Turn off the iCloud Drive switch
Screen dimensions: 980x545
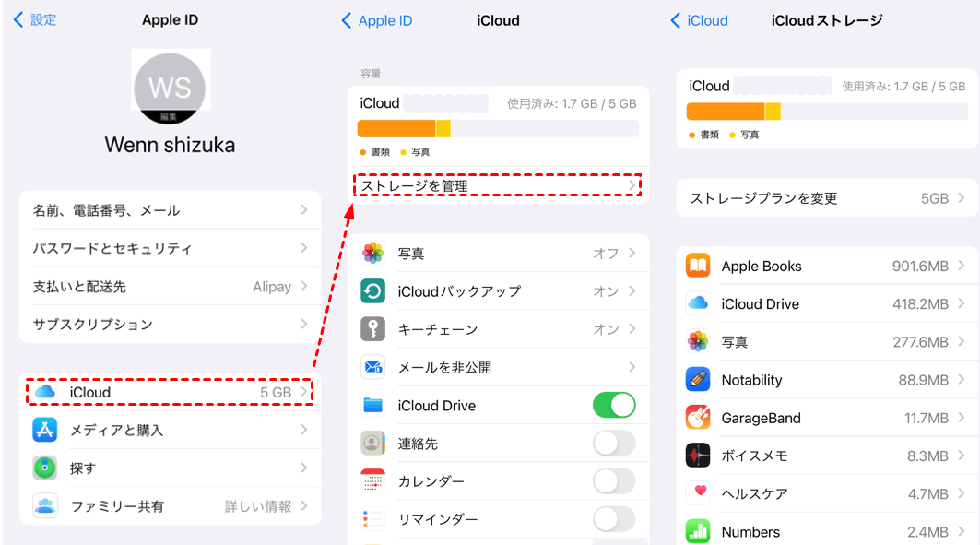pyautogui.click(x=614, y=405)
